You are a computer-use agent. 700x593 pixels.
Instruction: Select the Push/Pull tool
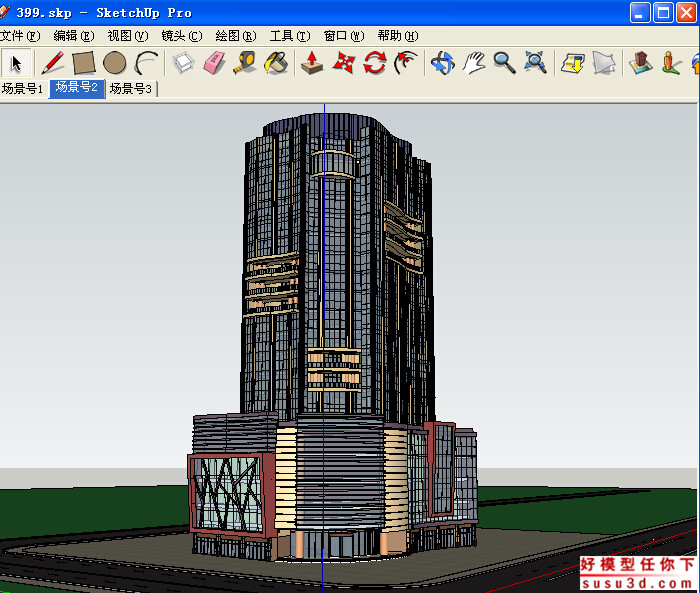pyautogui.click(x=312, y=63)
